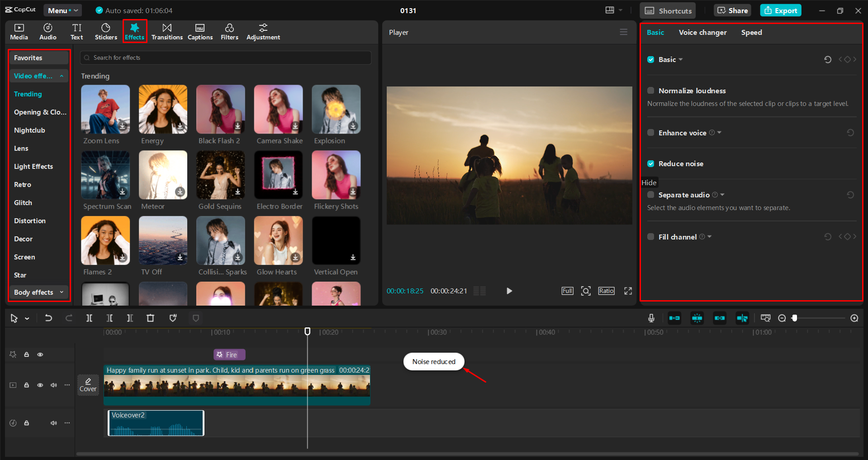Uncheck the Basic checkbox in right panel
The width and height of the screenshot is (868, 460).
(650, 59)
